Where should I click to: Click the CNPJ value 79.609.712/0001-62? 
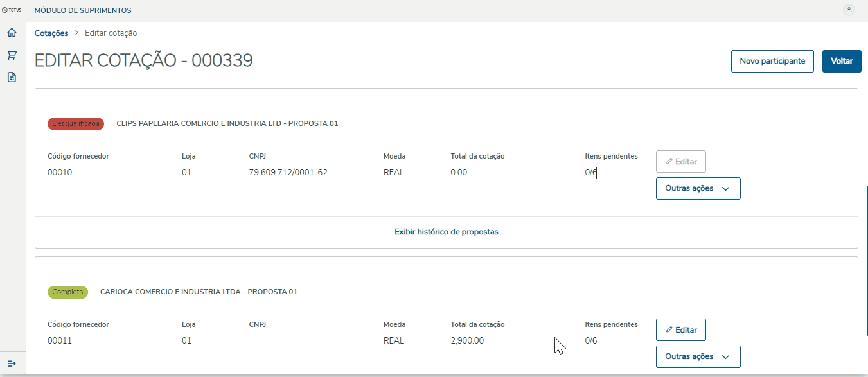pyautogui.click(x=288, y=172)
